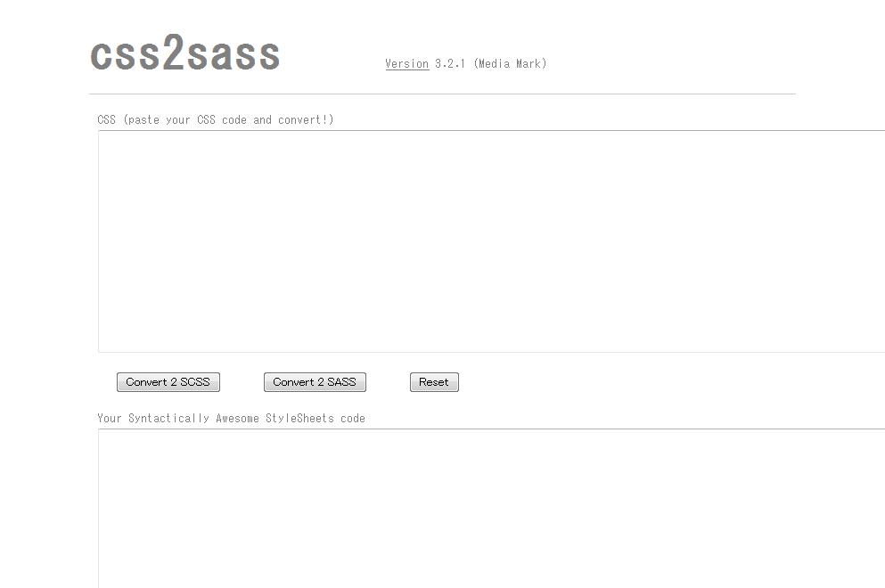Click the "css" part of the heading

point(126,55)
